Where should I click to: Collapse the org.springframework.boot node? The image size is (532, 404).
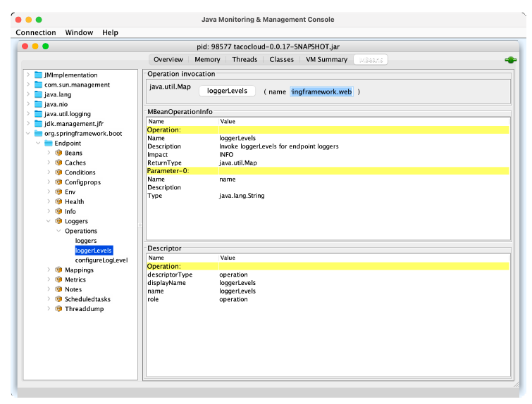28,133
